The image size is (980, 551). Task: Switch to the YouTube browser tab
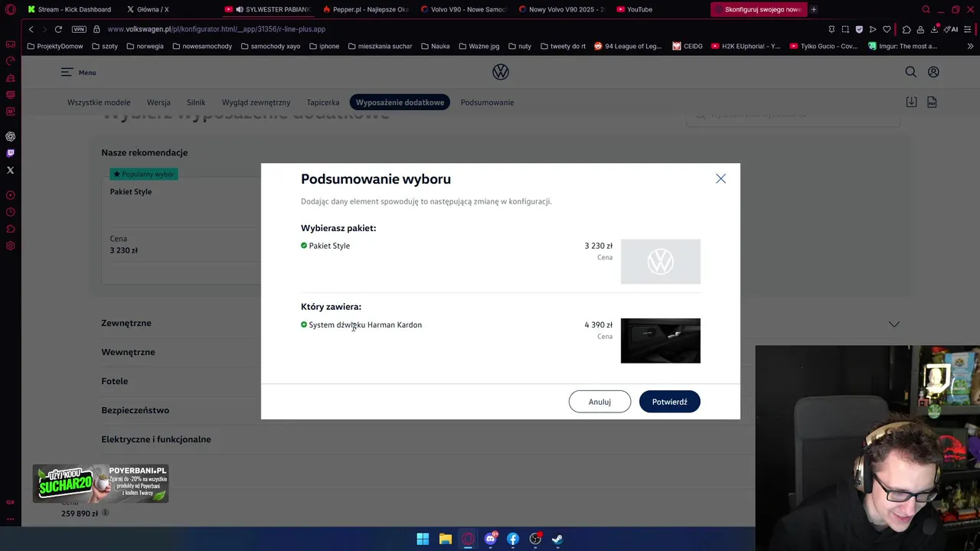(x=635, y=9)
